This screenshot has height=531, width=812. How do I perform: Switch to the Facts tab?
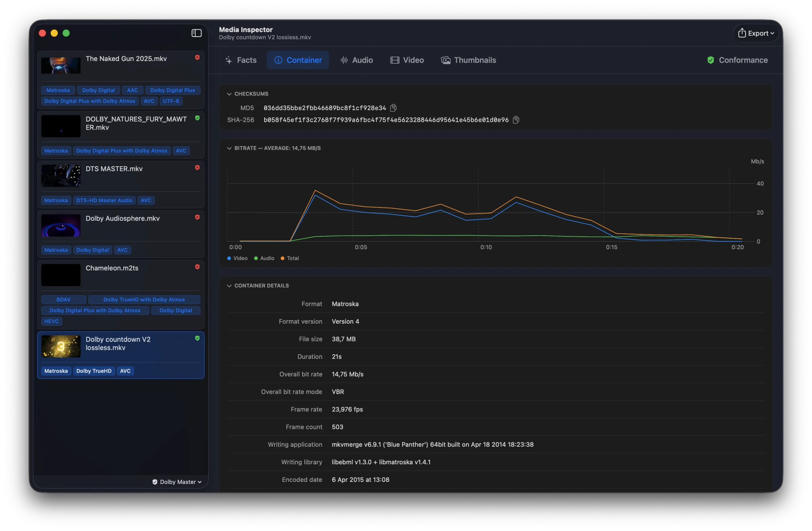click(x=241, y=60)
